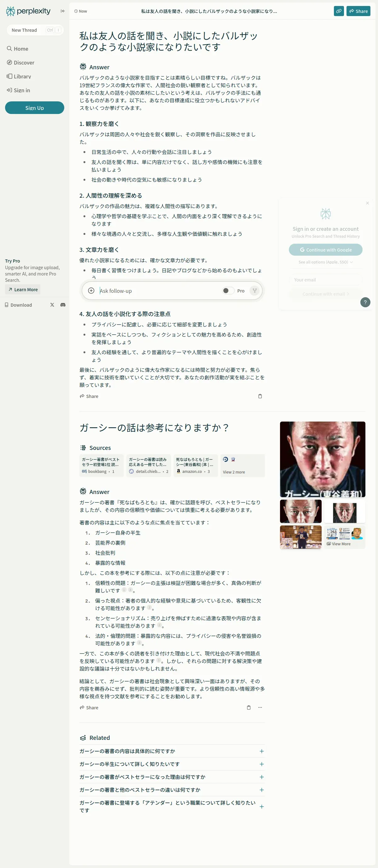Image resolution: width=378 pixels, height=868 pixels.
Task: Expand related: 他のベストセラーの違いは何ですか
Action: [172, 790]
